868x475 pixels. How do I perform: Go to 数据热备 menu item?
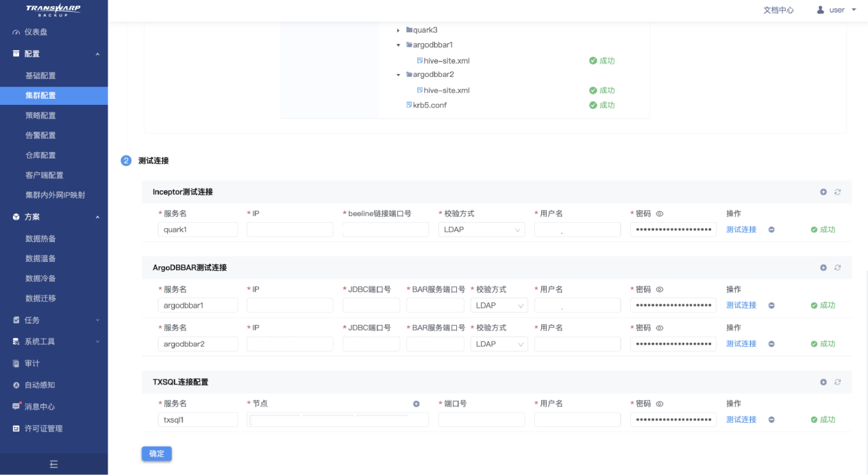coord(40,239)
